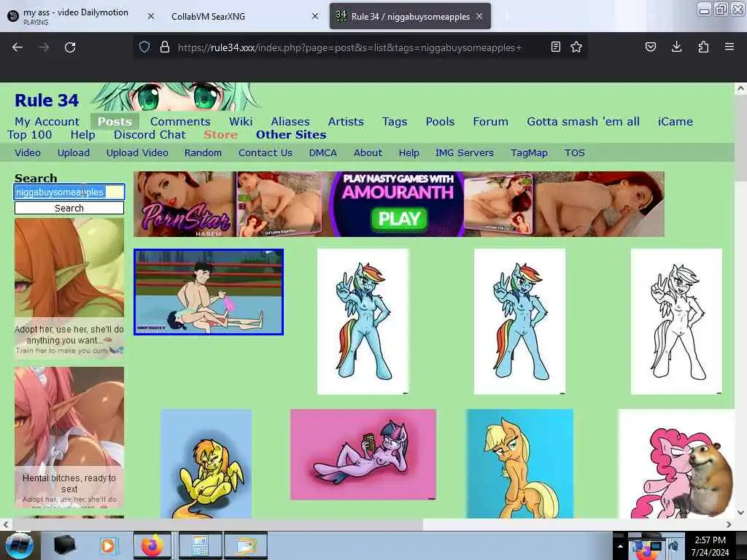Open the DMCA page
The image size is (747, 560).
click(x=323, y=153)
